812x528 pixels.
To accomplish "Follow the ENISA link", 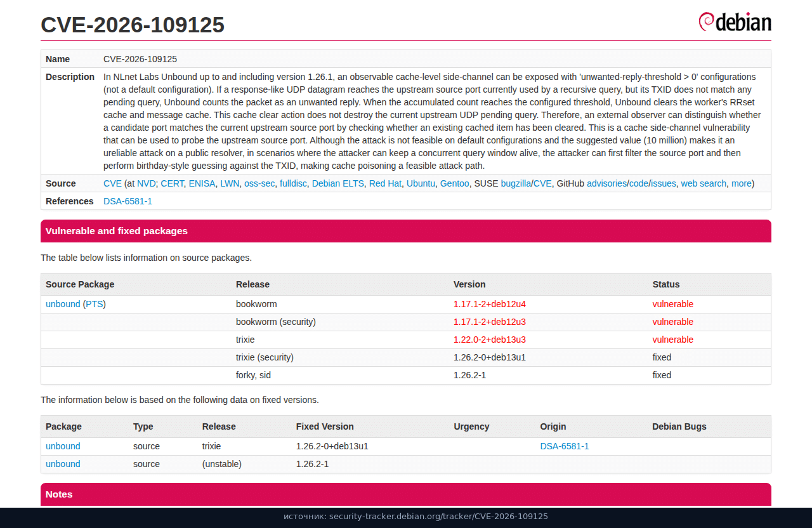I will click(202, 183).
